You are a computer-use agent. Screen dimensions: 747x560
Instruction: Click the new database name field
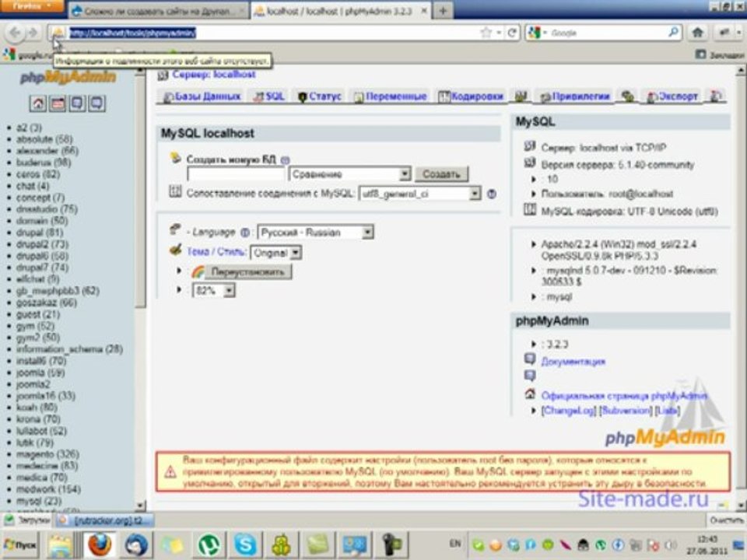[x=236, y=174]
